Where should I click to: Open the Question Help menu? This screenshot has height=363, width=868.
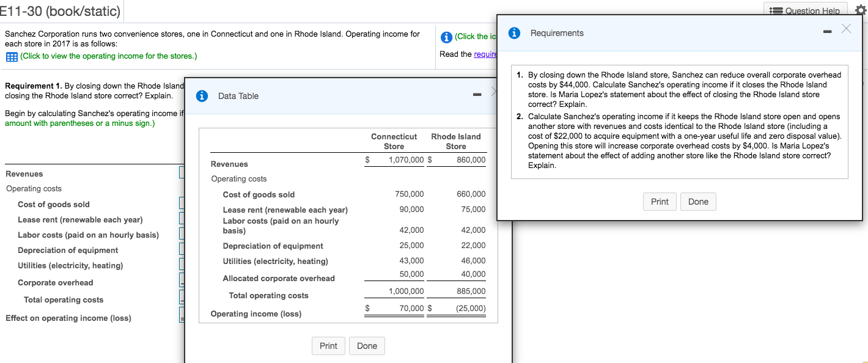coord(806,10)
